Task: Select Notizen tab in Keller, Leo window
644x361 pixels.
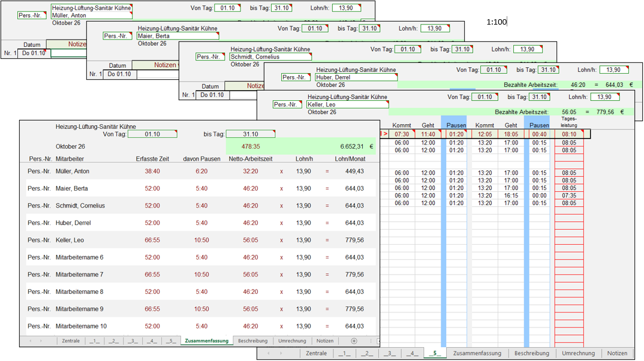Action: tap(617, 353)
